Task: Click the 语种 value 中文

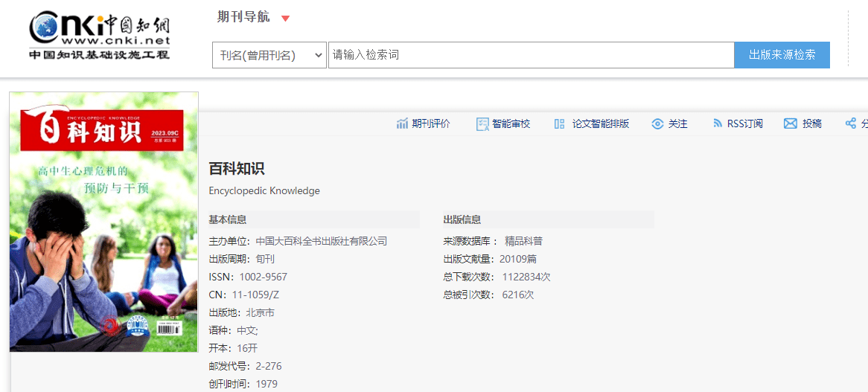Action: click(x=246, y=330)
